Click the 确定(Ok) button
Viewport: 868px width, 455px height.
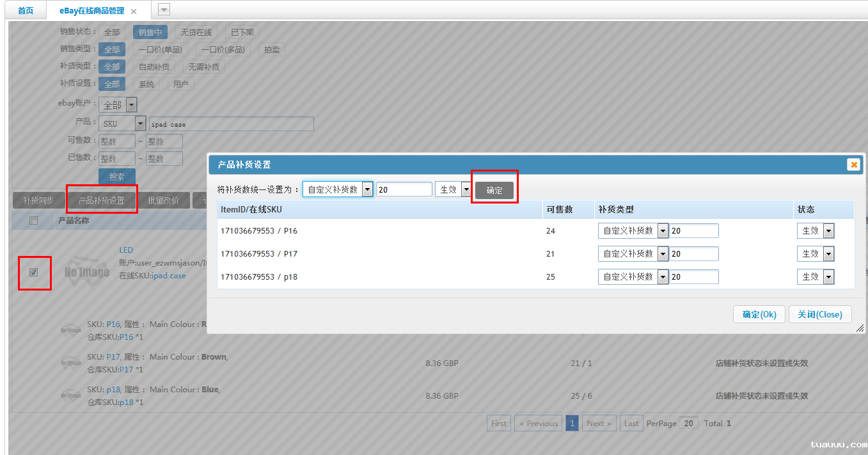click(759, 314)
